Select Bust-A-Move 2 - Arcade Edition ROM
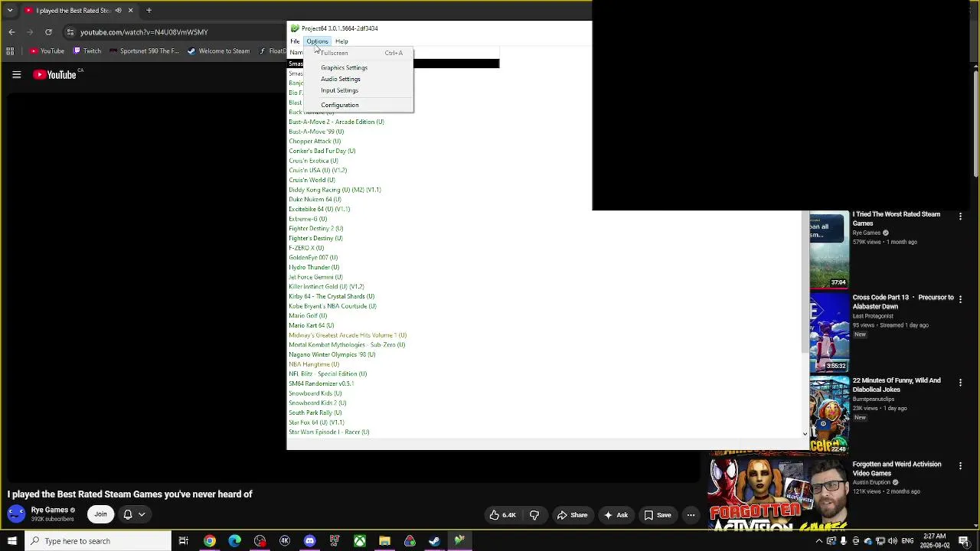 [336, 122]
